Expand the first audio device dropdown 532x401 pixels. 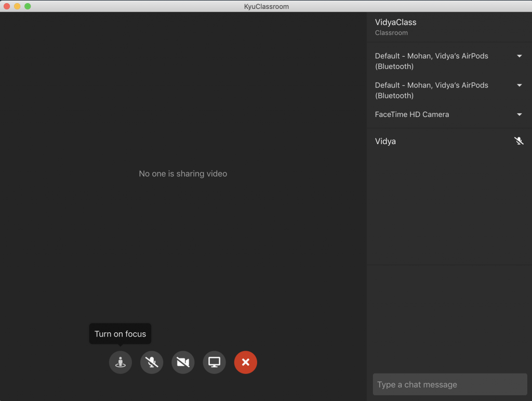519,56
